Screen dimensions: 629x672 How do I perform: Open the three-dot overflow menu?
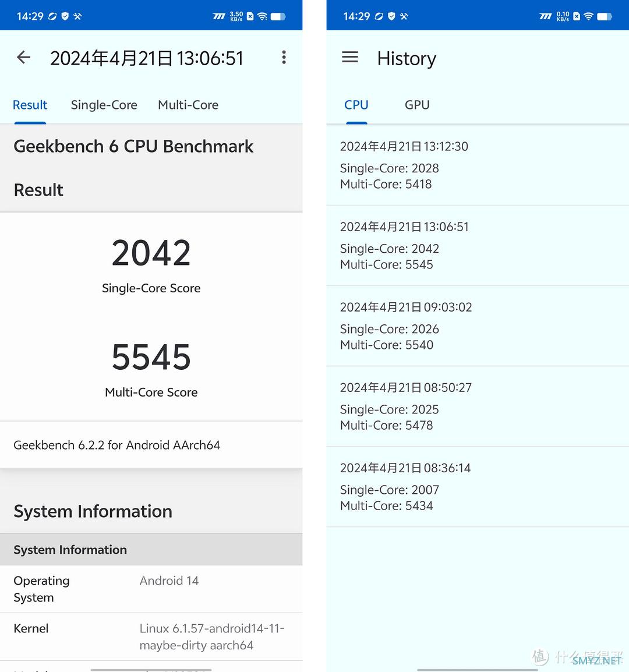pyautogui.click(x=284, y=57)
